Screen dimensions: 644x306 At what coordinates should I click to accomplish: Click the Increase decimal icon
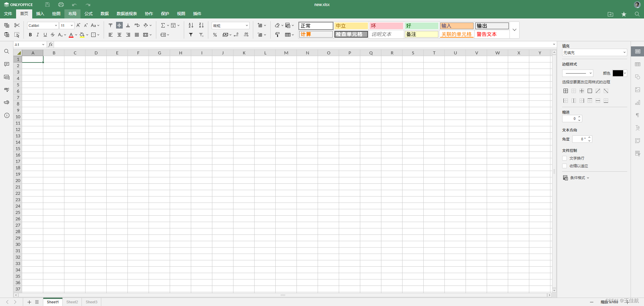[246, 35]
